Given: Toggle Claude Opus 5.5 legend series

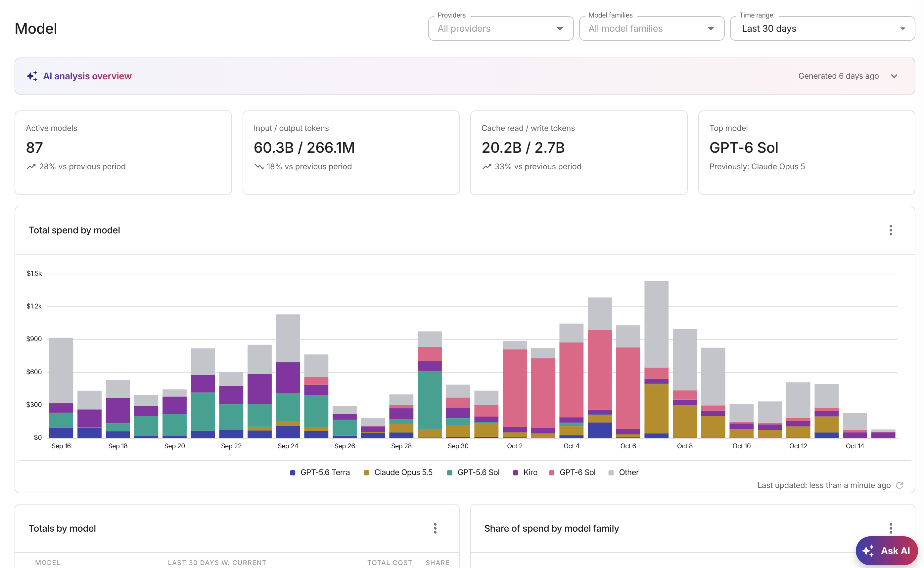Looking at the screenshot, I should tap(398, 472).
